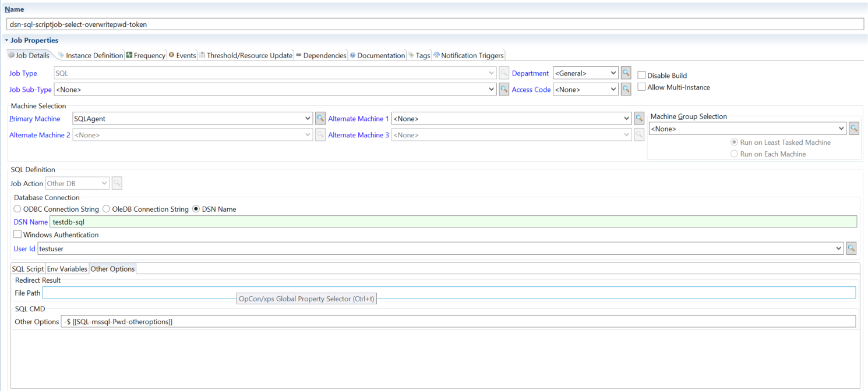Click the DSN Name field testdb-sql
This screenshot has height=391, width=868.
click(453, 222)
